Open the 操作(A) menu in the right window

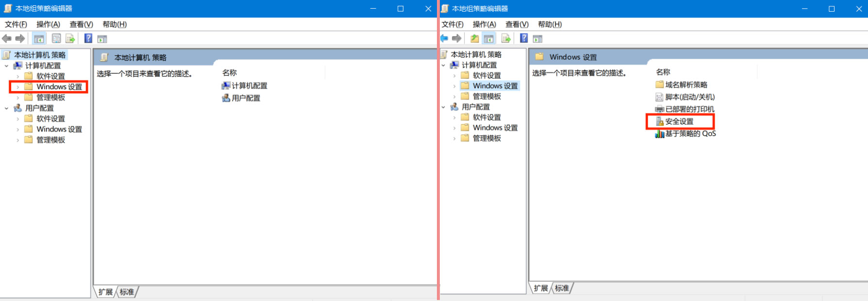click(484, 24)
